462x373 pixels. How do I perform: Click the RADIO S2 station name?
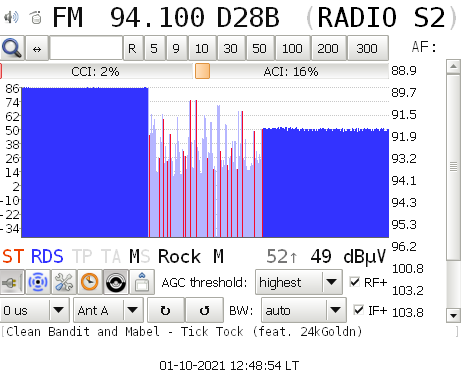(381, 17)
